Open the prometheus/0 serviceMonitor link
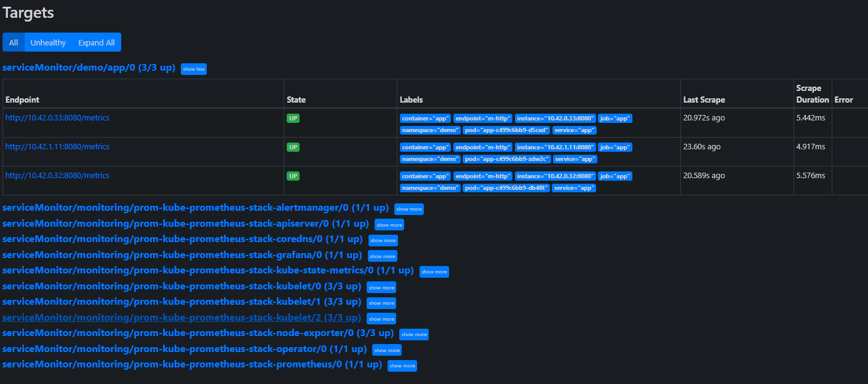Screen dimensions: 868x384 point(192,364)
